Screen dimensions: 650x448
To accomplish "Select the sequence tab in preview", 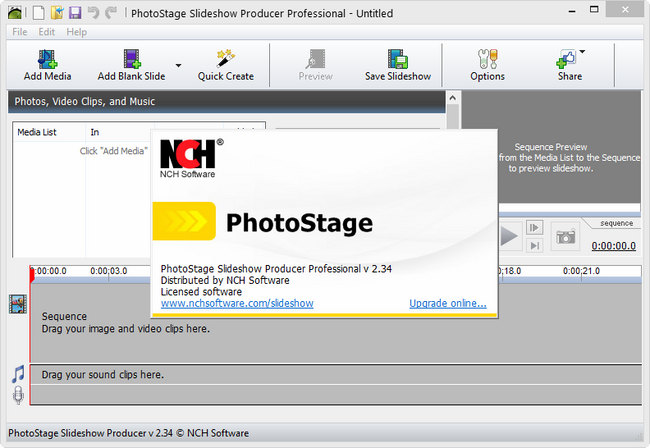I will tap(616, 223).
